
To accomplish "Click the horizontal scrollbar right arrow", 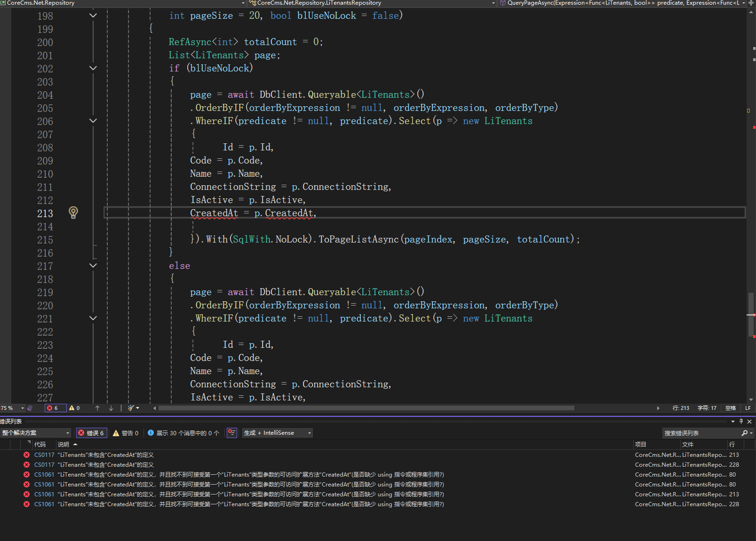I will [x=658, y=408].
